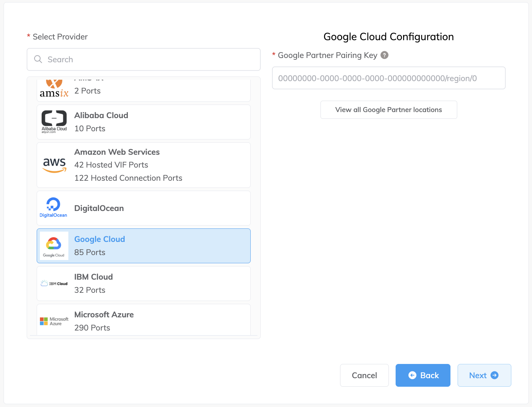The image size is (532, 407).
Task: Select Amazon Web Services provider name
Action: 117,152
